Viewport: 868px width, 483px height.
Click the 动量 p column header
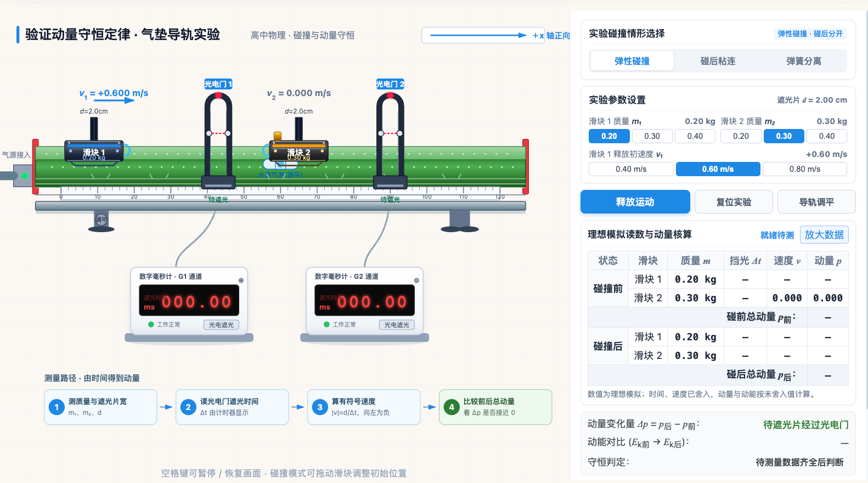[x=828, y=261]
